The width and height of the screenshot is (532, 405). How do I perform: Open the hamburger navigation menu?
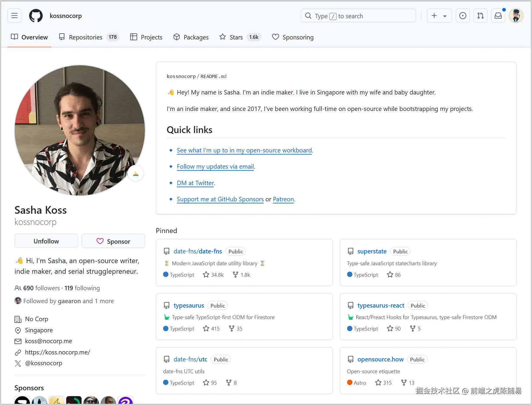(x=14, y=16)
